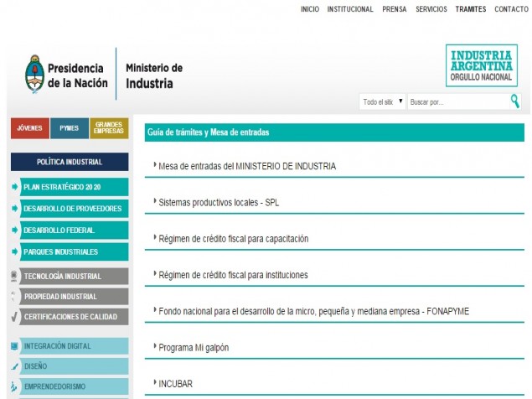
Task: Click the Presidencia de la Nación coat of arms
Action: pos(34,73)
